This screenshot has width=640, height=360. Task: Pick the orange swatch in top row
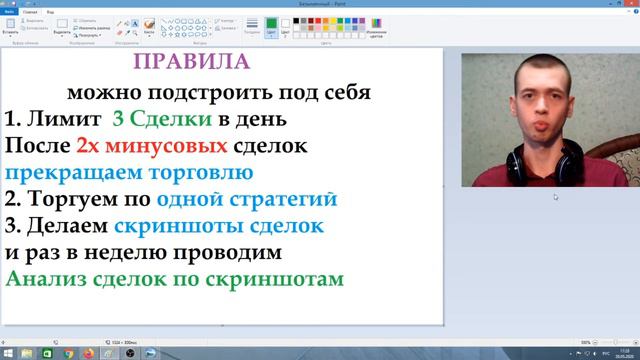pyautogui.click(x=326, y=21)
